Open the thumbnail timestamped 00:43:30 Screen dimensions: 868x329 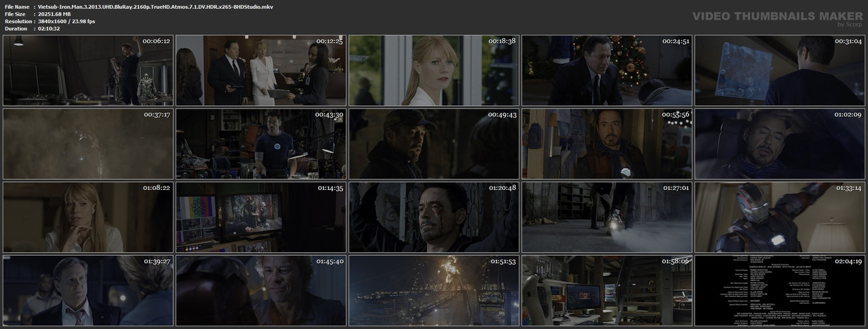(261, 143)
